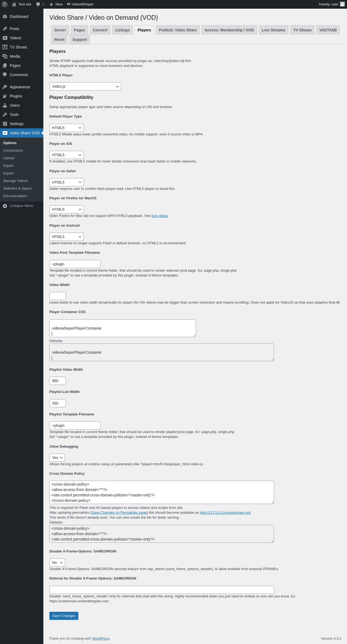Expand the Disable X-Frame-Options No dropdown
Image resolution: width=347 pixels, height=644 pixels.
point(57,562)
